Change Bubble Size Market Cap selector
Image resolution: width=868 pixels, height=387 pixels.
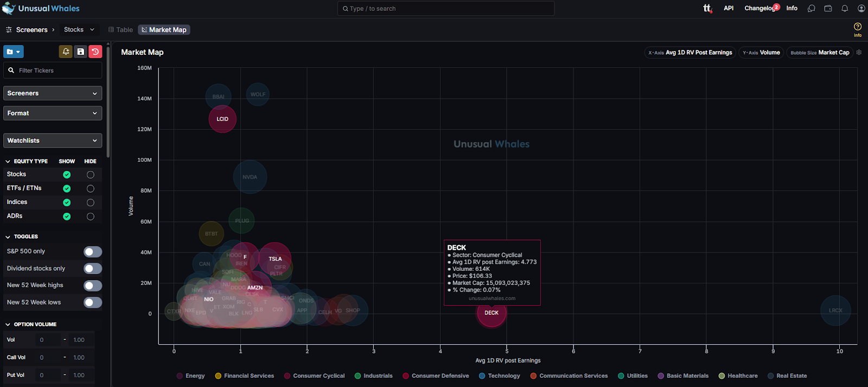point(820,53)
